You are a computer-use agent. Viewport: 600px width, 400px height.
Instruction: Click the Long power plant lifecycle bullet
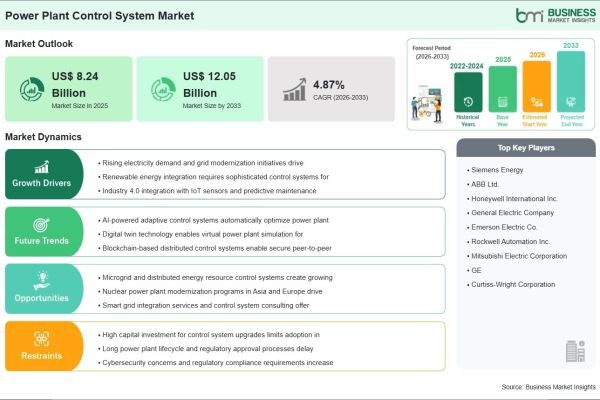point(206,349)
